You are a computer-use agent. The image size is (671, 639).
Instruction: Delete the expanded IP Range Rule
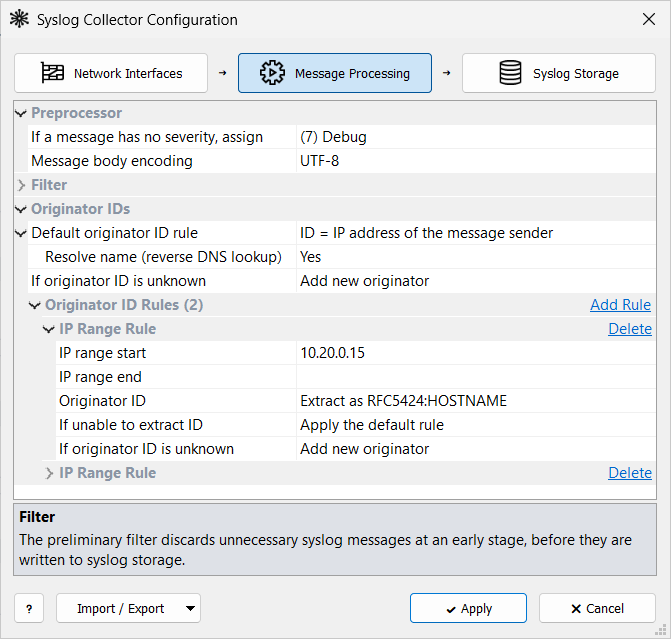[630, 329]
